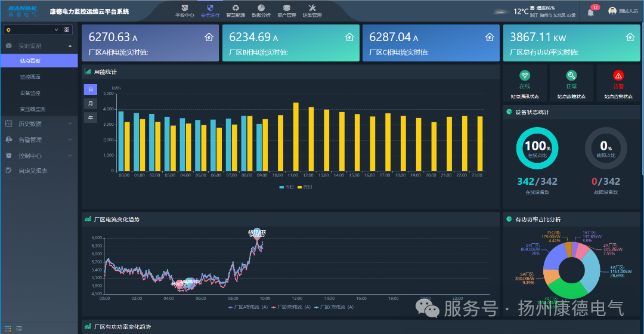Click the grid icon beside site selector
The height and width of the screenshot is (334, 644).
pos(67,30)
